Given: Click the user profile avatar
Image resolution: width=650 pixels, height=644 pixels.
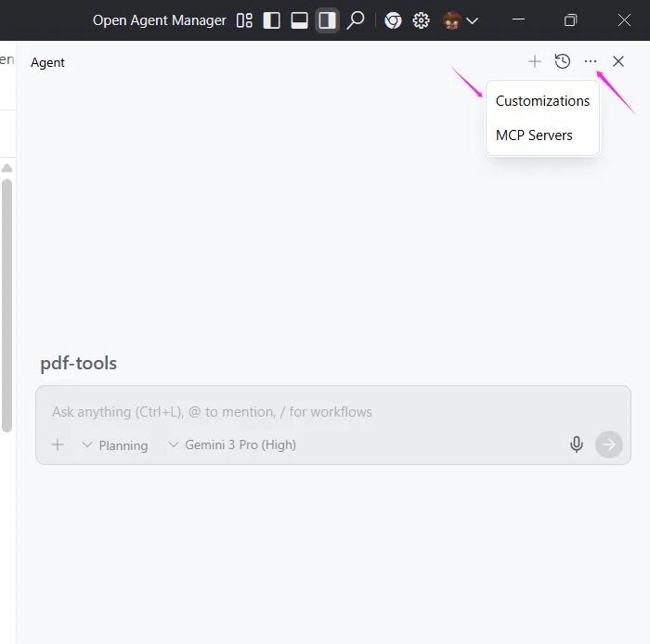Looking at the screenshot, I should coord(452,20).
